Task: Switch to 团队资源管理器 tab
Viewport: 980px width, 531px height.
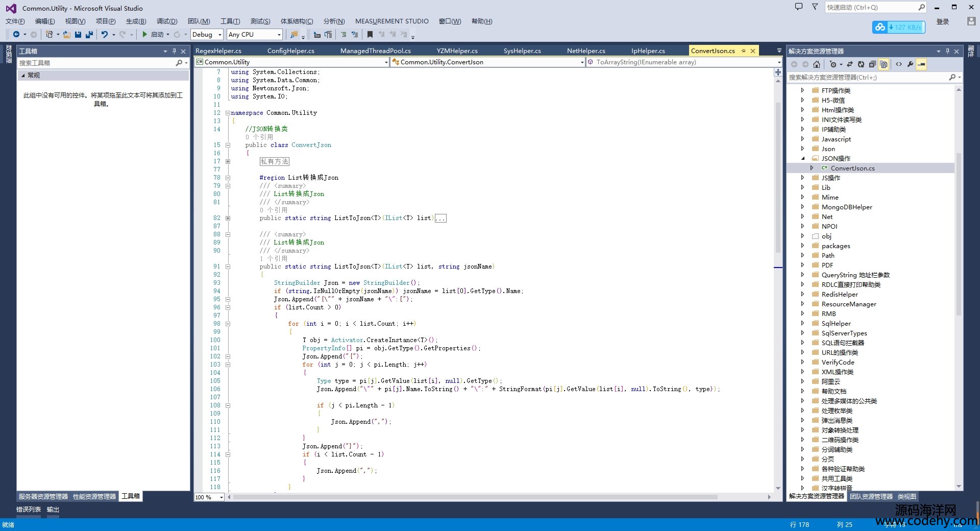Action: 871,496
